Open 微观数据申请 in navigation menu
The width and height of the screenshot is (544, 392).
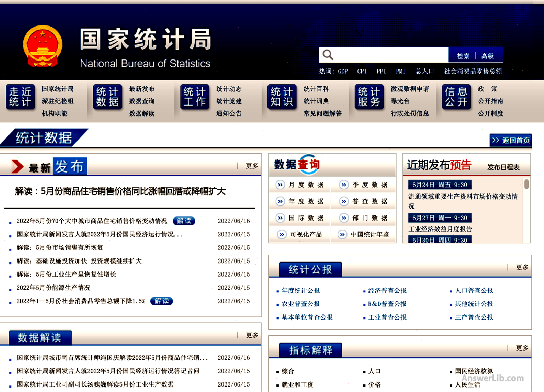click(x=410, y=89)
